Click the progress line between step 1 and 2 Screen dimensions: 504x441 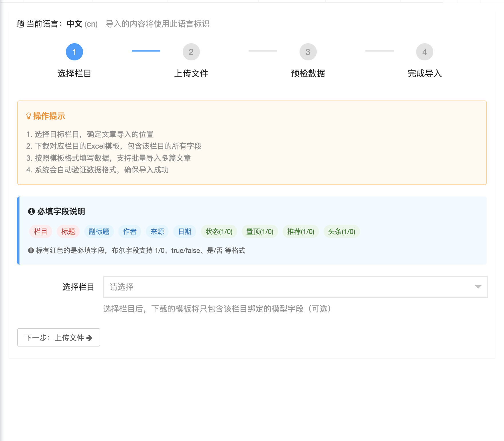146,51
